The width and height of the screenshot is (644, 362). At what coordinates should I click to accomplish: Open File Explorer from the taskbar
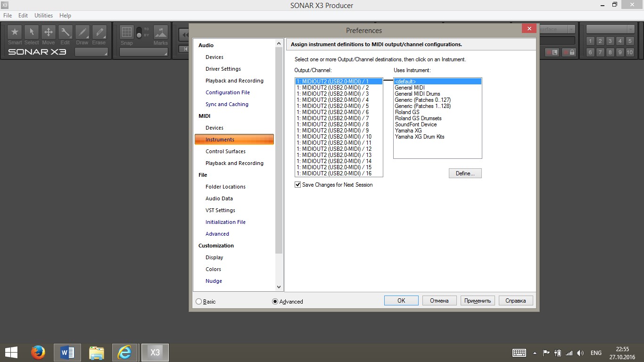click(x=97, y=353)
